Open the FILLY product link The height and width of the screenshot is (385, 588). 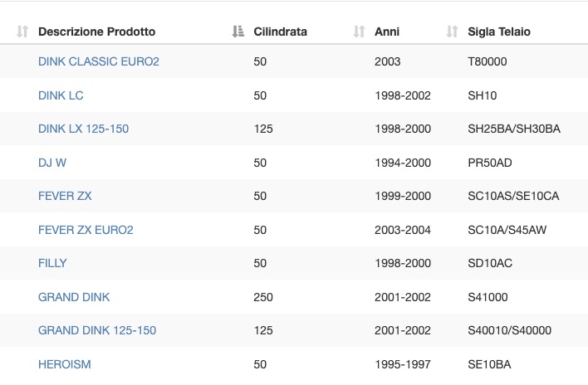[x=52, y=263]
